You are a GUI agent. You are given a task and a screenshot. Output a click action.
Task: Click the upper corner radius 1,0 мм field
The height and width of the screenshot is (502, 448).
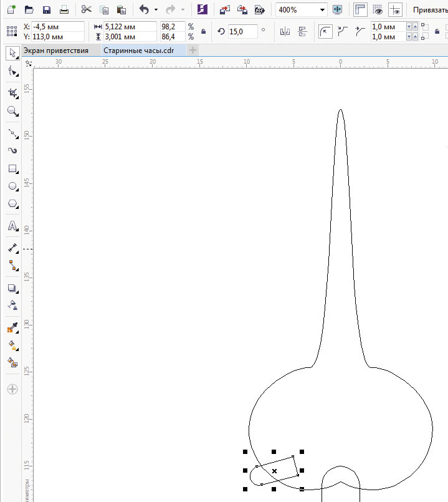tap(388, 27)
